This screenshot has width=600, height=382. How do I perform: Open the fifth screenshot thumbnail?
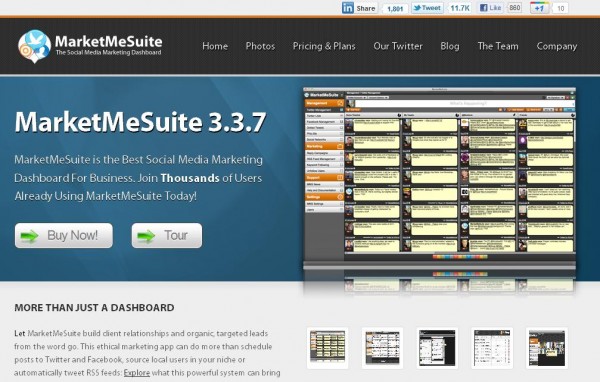pos(546,348)
